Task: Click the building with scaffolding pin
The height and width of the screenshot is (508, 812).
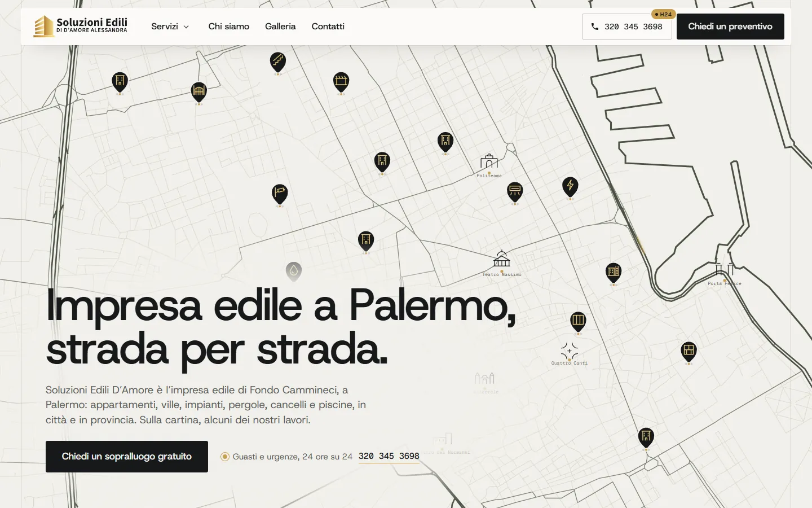Action: point(614,273)
